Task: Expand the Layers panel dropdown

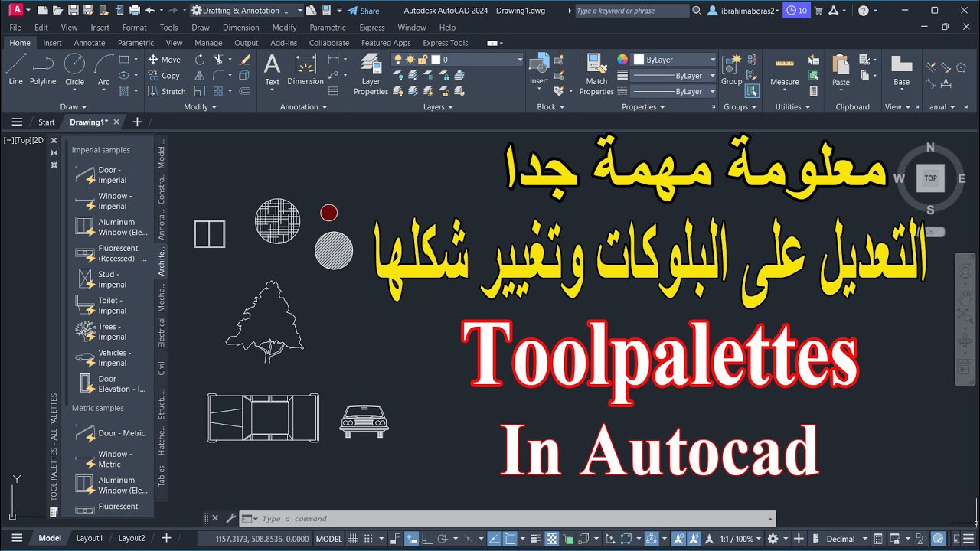Action: point(438,107)
